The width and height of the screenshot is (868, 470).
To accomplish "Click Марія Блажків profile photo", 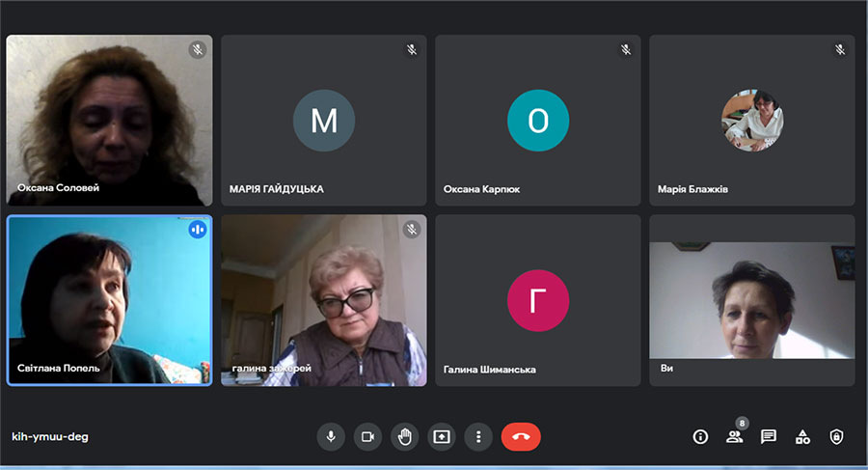I will [751, 121].
